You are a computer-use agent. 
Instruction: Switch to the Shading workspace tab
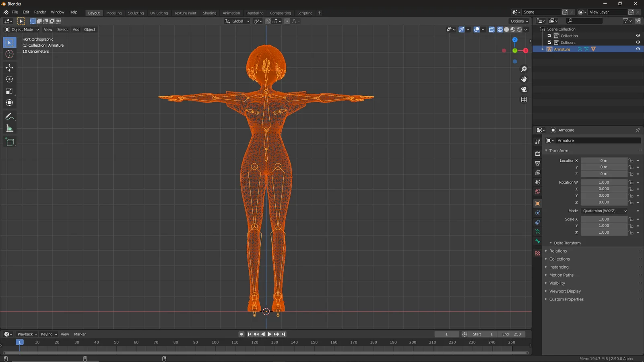point(209,13)
